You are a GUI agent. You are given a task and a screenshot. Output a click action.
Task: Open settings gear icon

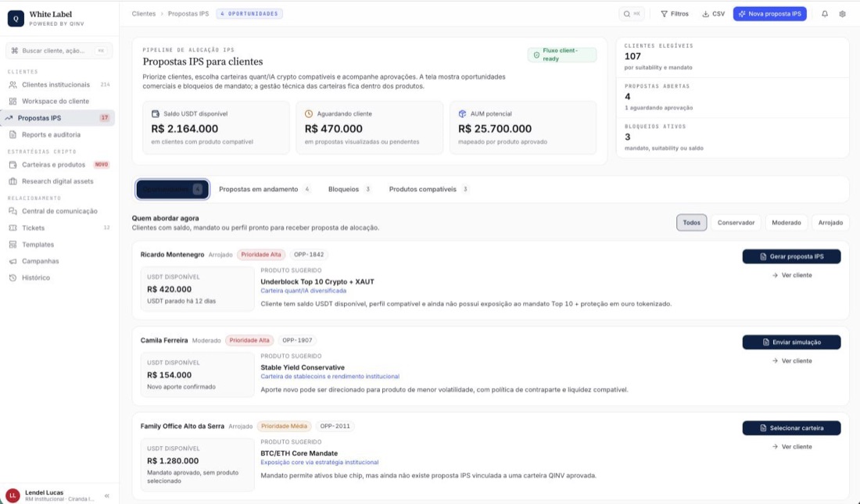coord(843,14)
